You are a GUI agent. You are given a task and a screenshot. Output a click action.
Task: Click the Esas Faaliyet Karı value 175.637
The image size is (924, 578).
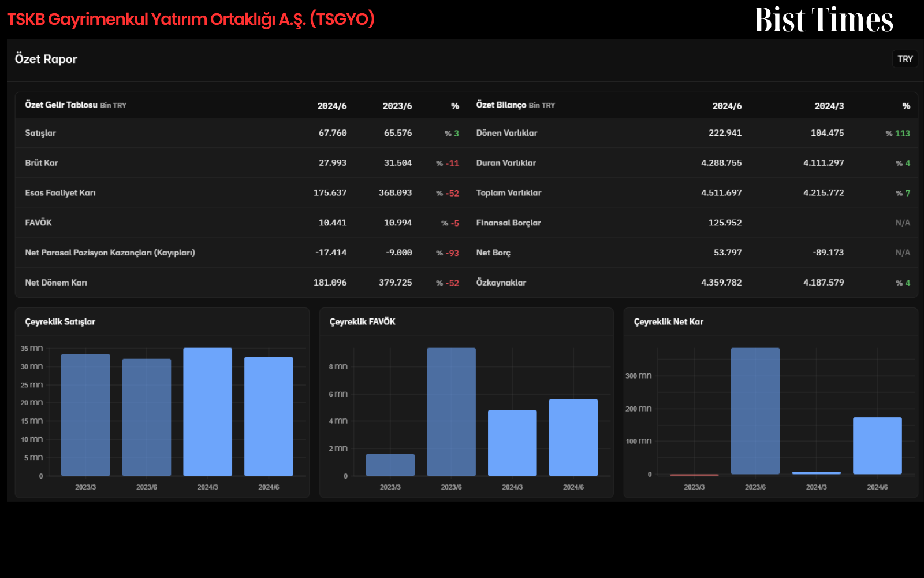point(330,193)
